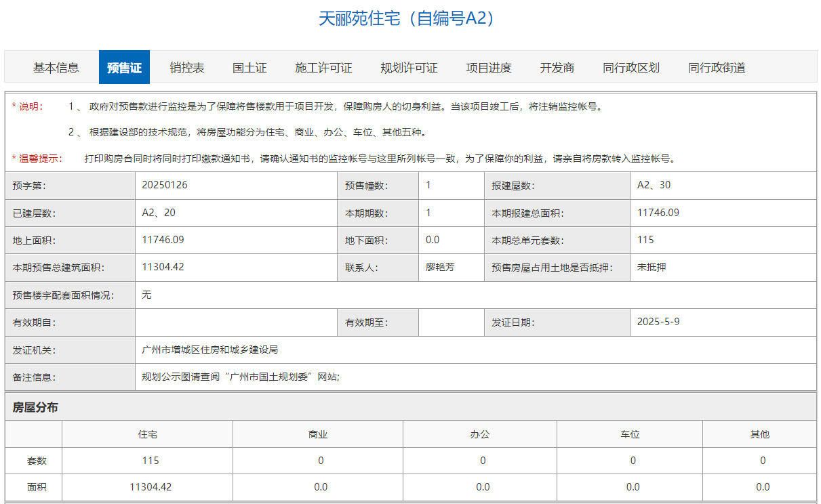Select the 未抵押 status value
Screen dimensions: 821x504
click(x=652, y=267)
